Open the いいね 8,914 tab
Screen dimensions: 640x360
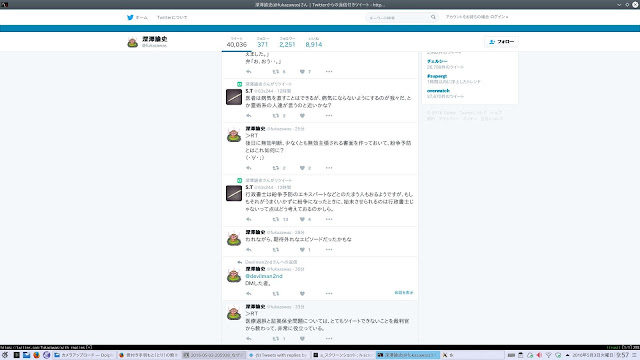(313, 42)
